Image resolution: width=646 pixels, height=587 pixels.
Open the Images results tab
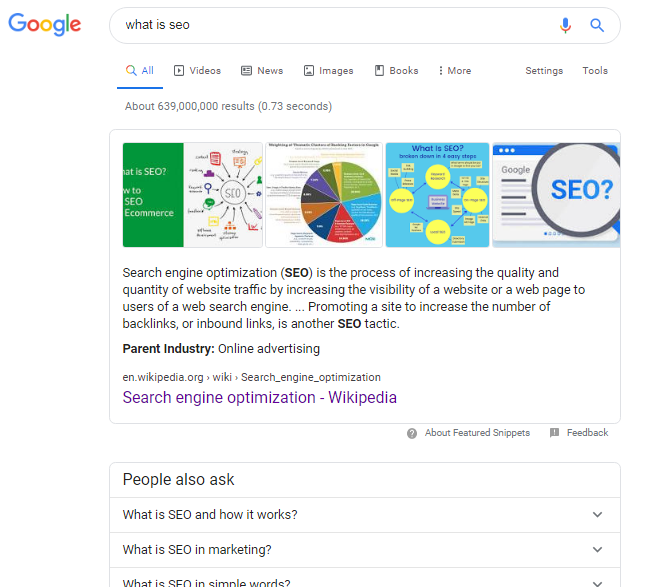[x=329, y=71]
